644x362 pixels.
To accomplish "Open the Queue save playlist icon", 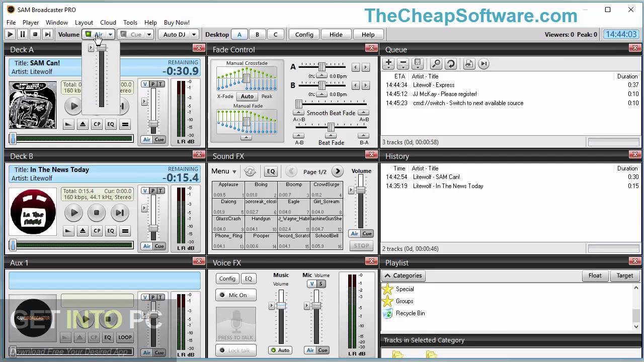I will point(418,64).
